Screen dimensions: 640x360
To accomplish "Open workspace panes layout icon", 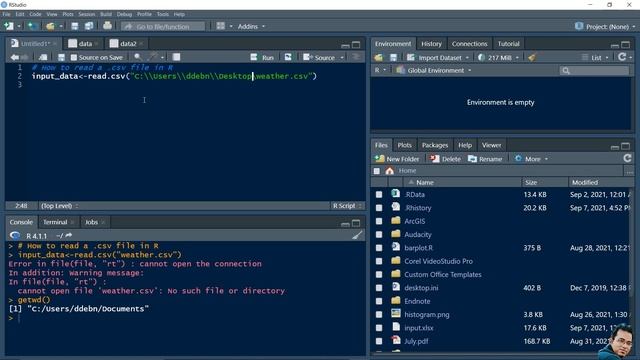I will click(220, 26).
